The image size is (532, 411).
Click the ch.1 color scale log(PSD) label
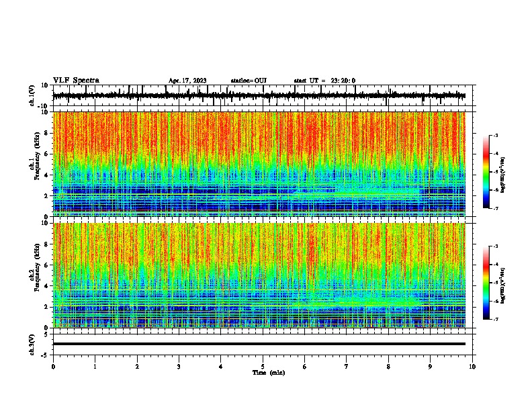[x=503, y=175]
